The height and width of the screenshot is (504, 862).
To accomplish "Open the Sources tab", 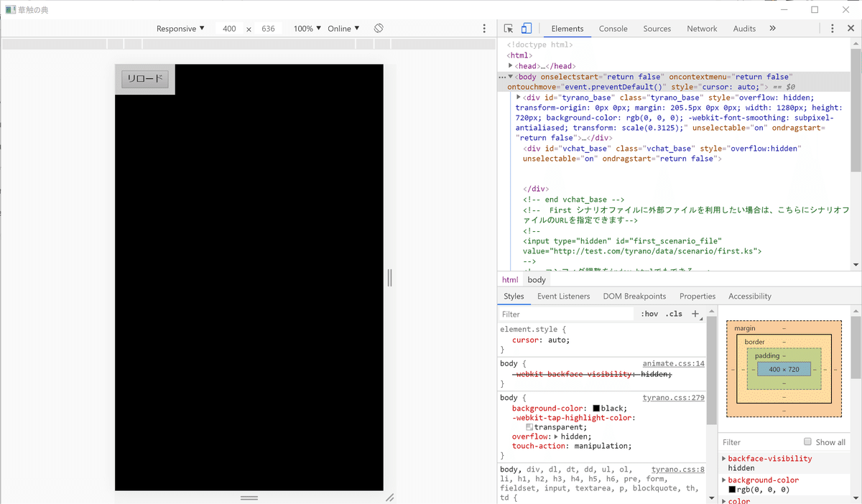I will pos(657,29).
